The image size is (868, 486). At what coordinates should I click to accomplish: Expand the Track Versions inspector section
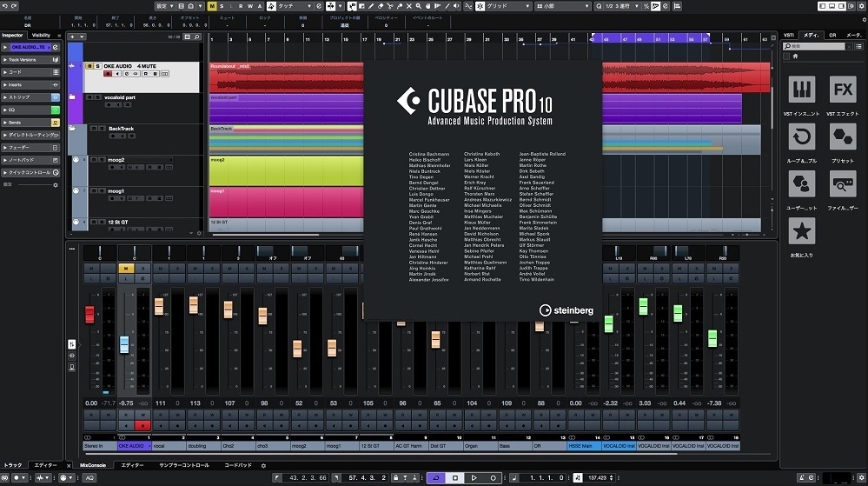point(30,60)
